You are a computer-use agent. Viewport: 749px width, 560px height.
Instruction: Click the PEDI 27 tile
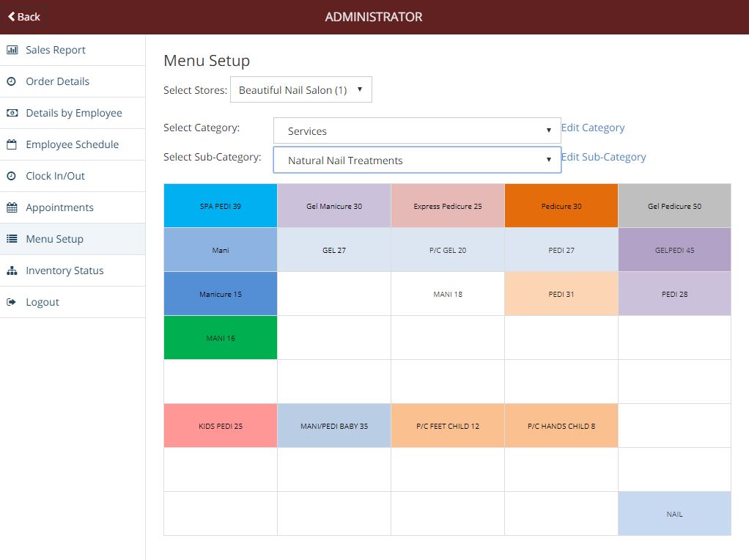[561, 250]
